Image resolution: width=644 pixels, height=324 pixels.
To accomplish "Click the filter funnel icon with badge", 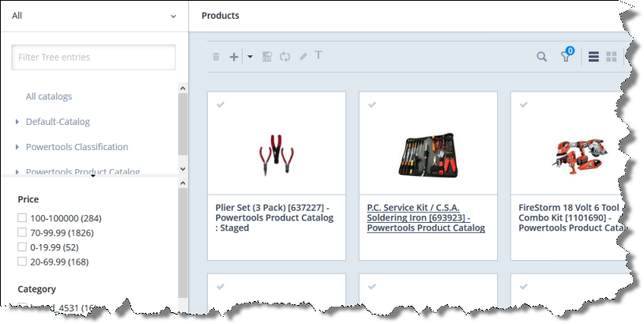I will (567, 55).
